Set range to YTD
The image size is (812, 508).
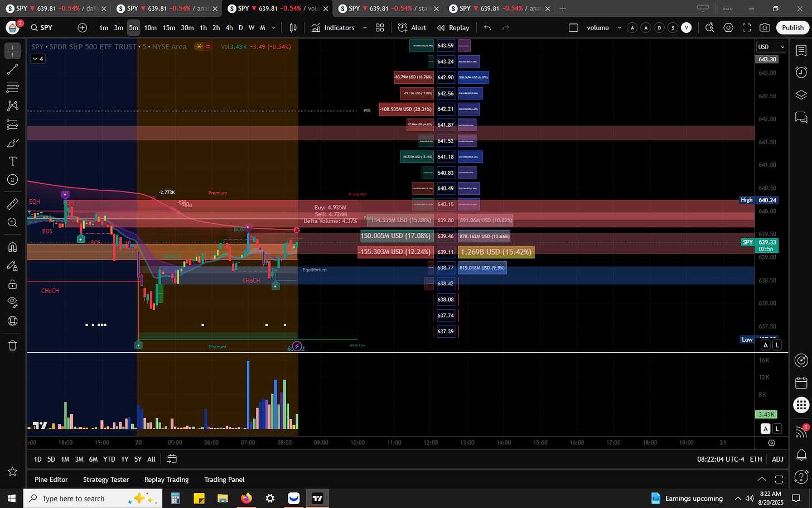tap(109, 459)
